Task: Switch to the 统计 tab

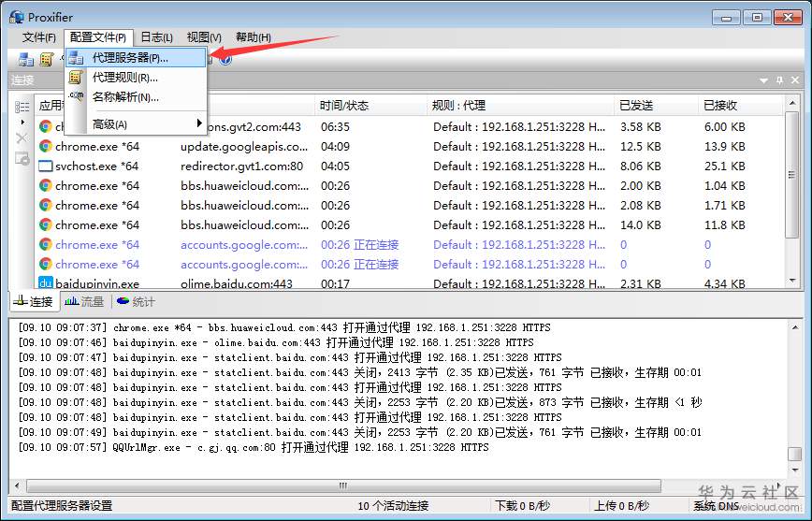Action: pyautogui.click(x=136, y=301)
